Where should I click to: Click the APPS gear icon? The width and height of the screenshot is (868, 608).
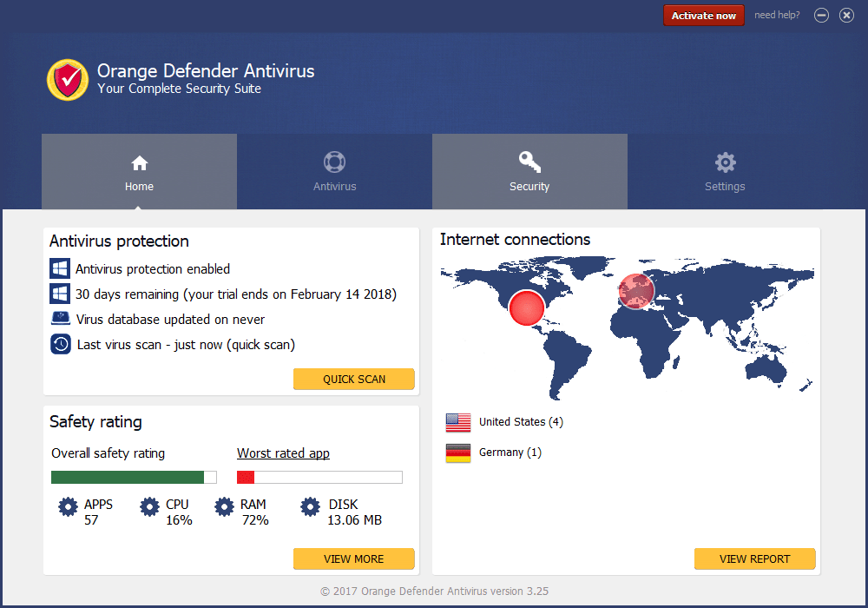(68, 507)
